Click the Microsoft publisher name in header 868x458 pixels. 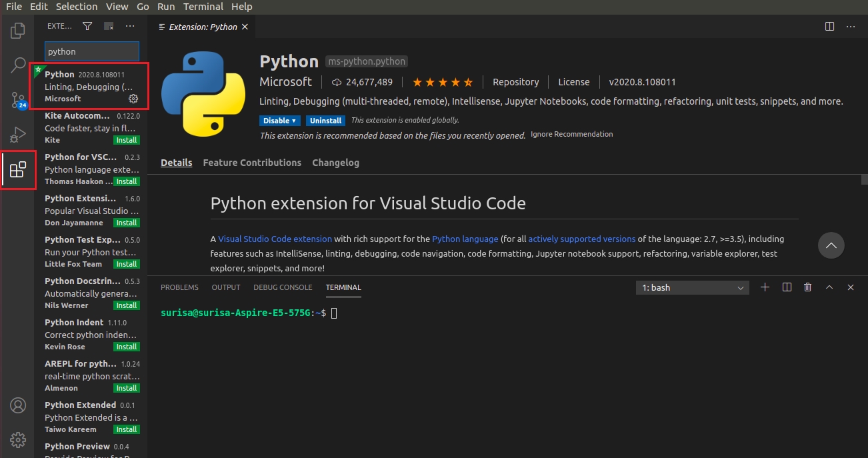285,82
